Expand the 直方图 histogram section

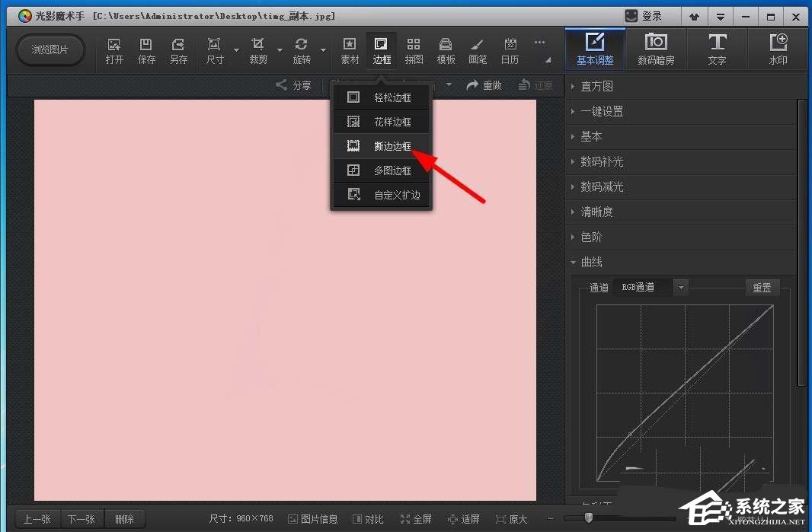click(599, 86)
